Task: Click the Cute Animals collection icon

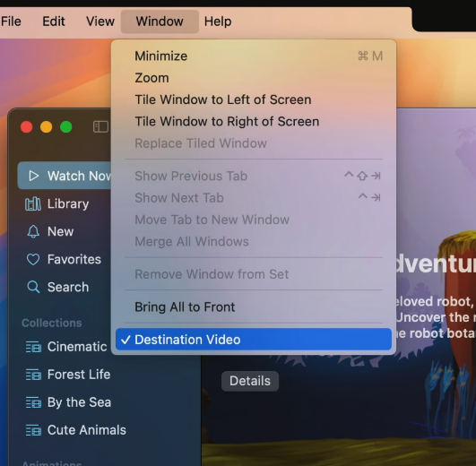Action: click(x=33, y=430)
